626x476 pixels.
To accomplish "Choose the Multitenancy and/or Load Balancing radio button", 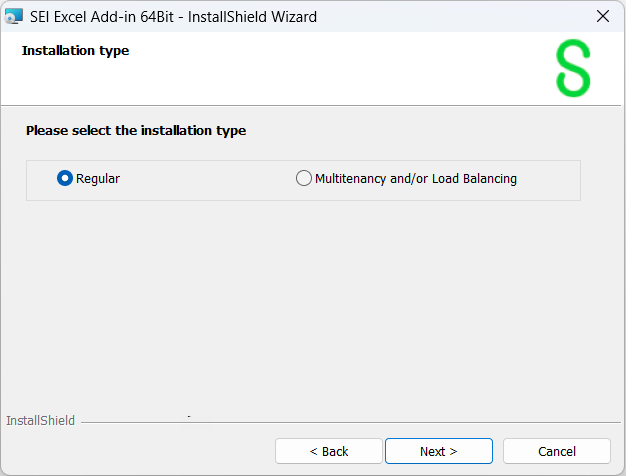I will tap(304, 179).
